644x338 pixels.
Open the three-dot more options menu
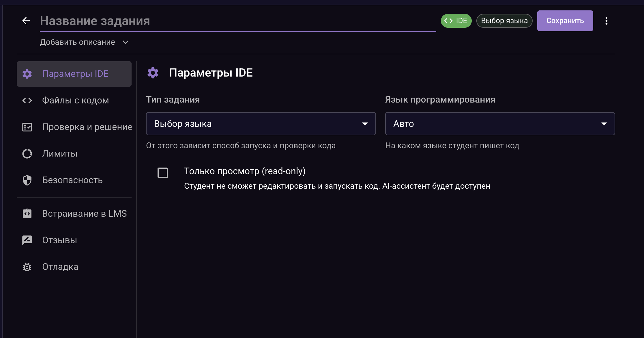click(x=606, y=21)
